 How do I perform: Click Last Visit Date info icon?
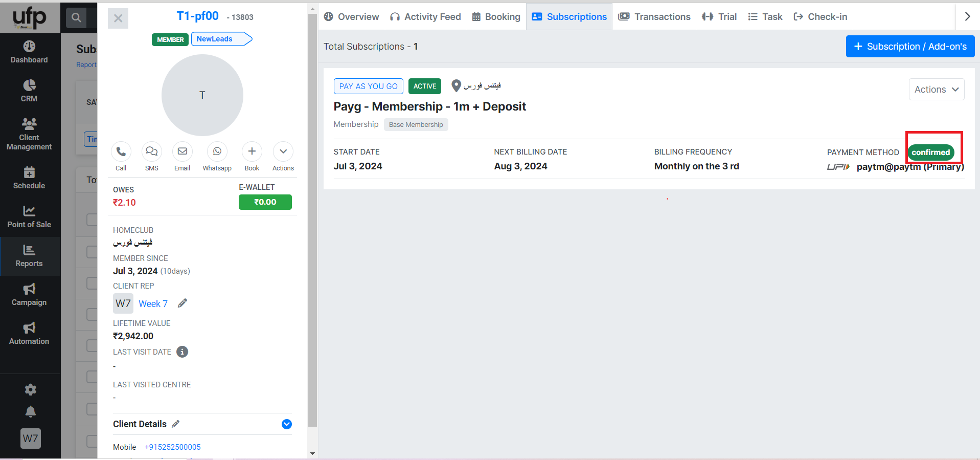[182, 352]
